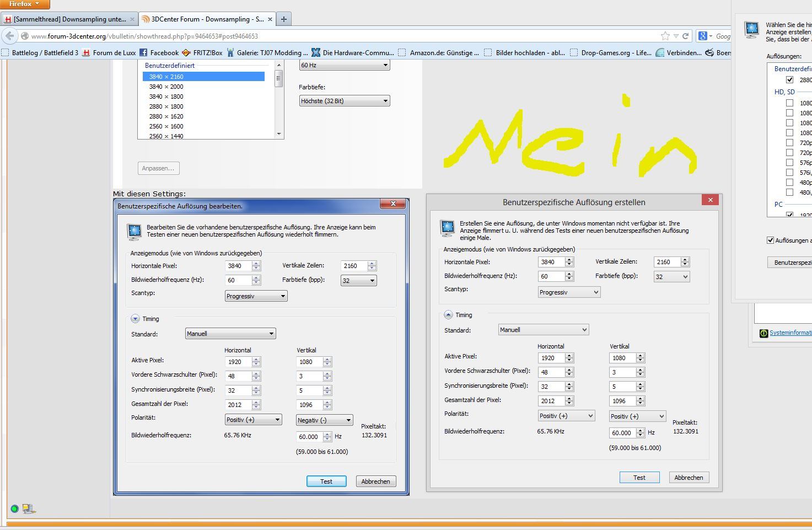
Task: Open the 60 Hz refresh rate dropdown
Action: (x=345, y=65)
